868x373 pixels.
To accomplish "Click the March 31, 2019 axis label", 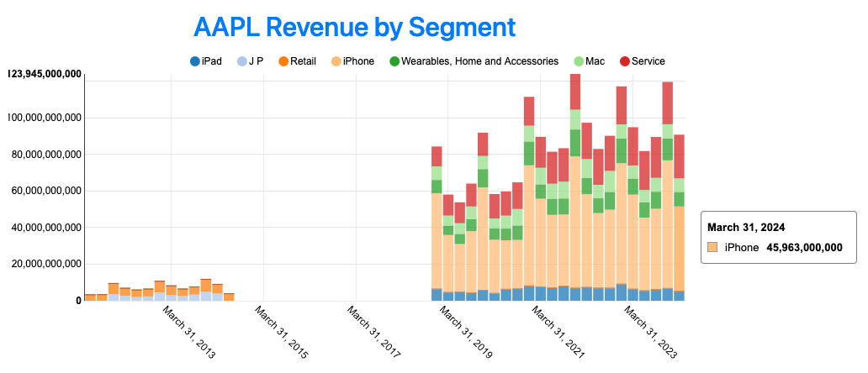I will pos(466,333).
